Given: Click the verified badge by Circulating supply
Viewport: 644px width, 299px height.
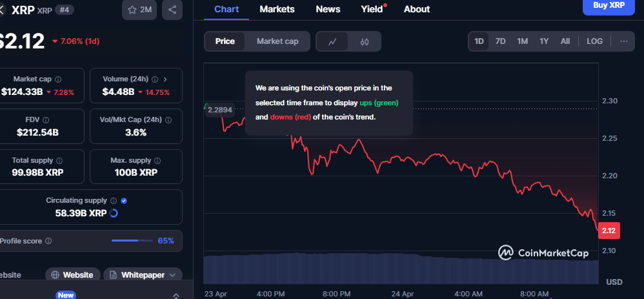Looking at the screenshot, I should 124,201.
